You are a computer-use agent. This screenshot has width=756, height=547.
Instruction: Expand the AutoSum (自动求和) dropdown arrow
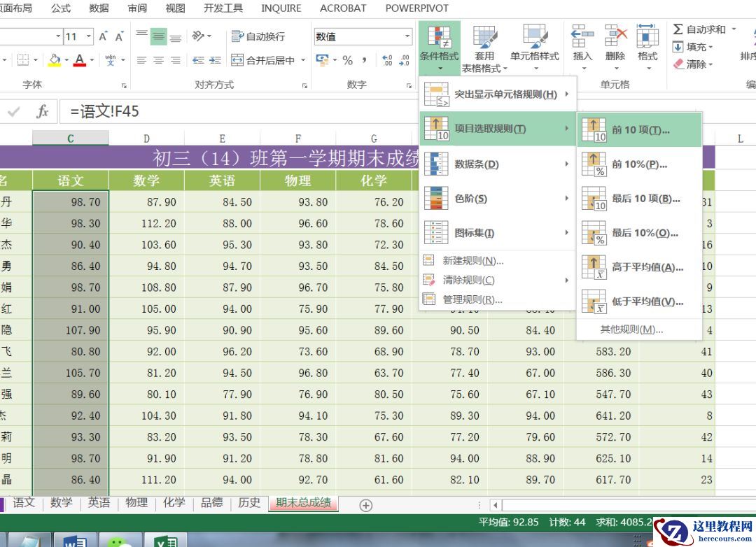click(734, 29)
